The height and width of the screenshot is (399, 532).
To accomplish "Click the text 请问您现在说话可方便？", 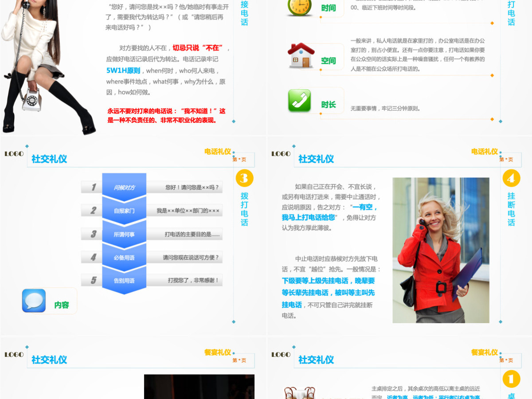I will tap(191, 257).
